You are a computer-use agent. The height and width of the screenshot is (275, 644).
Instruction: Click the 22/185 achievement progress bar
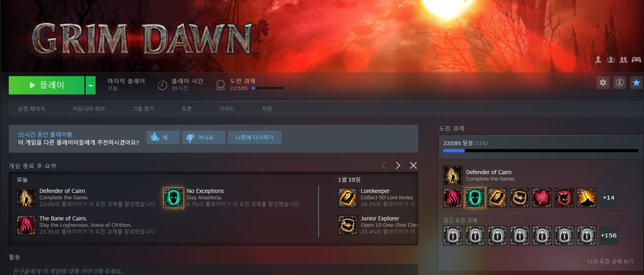[540, 151]
